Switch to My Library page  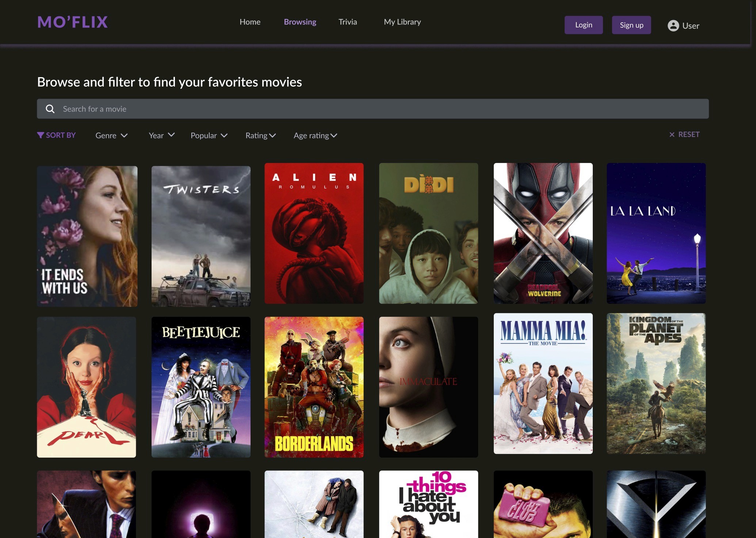coord(402,22)
